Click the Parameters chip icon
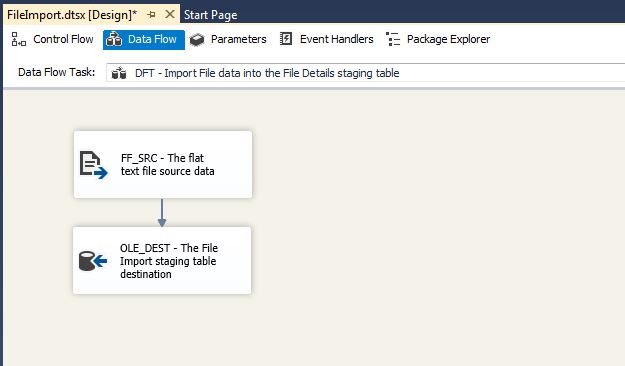Viewport: 625px width, 366px height. pyautogui.click(x=197, y=40)
